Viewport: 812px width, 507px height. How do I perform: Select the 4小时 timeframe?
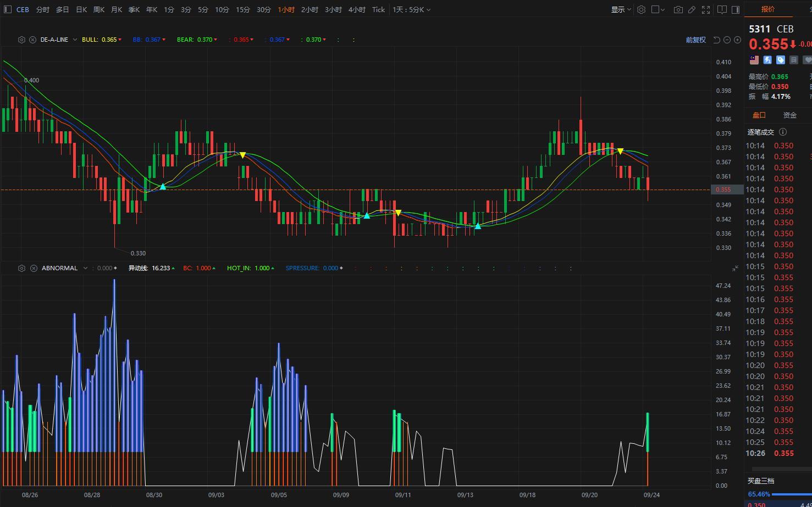[357, 9]
